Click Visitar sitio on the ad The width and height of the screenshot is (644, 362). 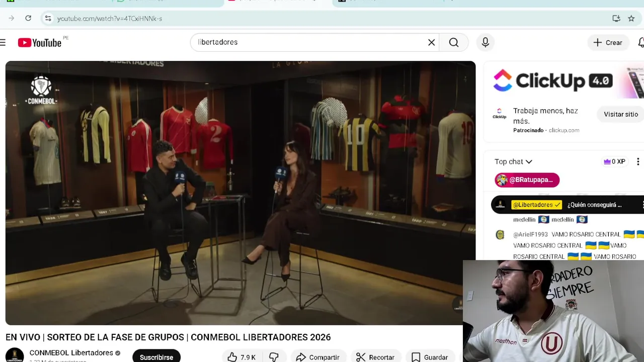pos(621,114)
